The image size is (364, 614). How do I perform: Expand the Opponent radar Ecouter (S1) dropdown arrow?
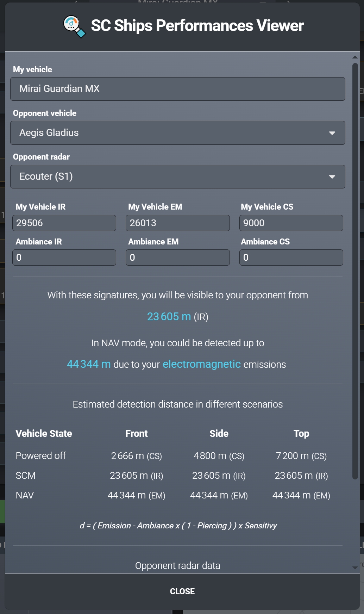pos(332,177)
